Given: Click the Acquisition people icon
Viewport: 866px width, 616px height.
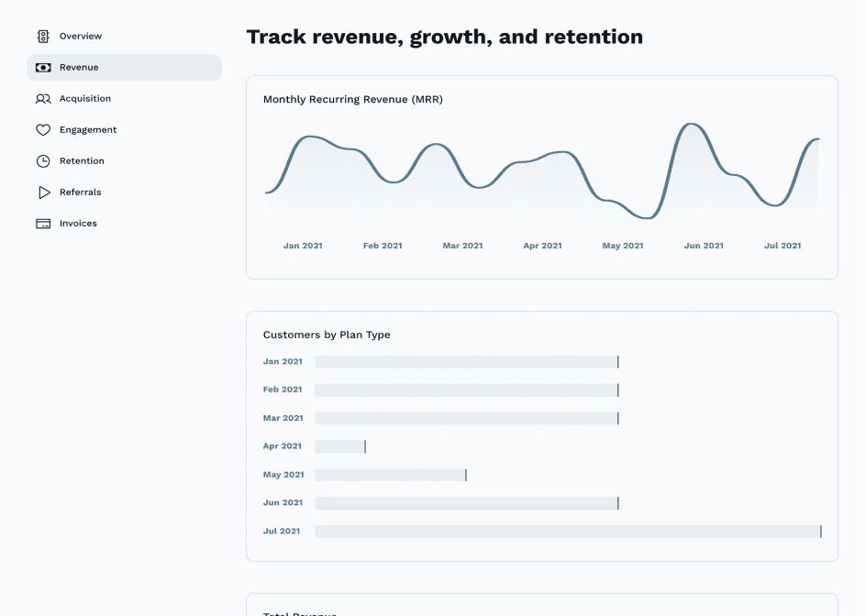Looking at the screenshot, I should pos(43,99).
